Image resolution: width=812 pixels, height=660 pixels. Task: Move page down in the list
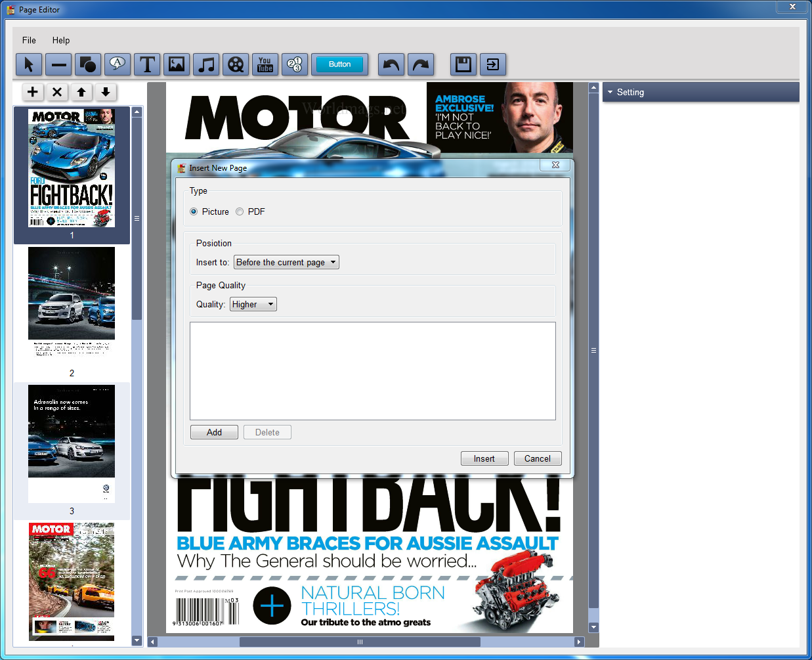[106, 92]
